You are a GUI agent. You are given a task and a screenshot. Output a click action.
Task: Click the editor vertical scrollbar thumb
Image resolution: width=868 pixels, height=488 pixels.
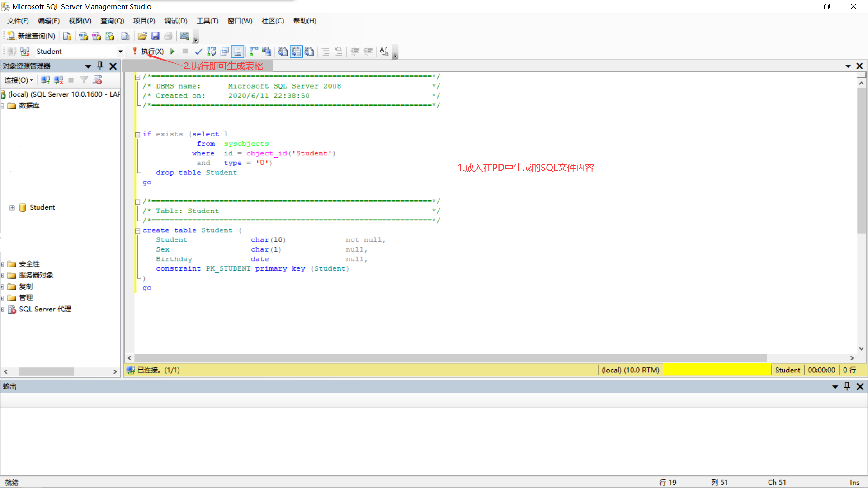click(861, 160)
